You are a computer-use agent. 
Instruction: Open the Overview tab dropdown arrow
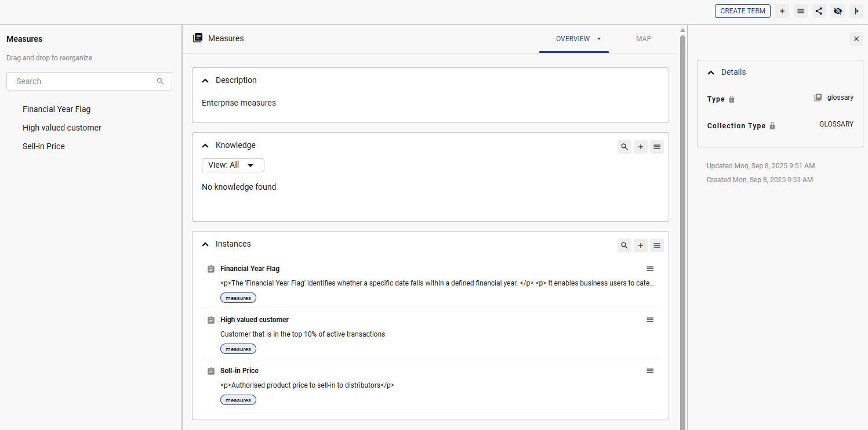599,39
